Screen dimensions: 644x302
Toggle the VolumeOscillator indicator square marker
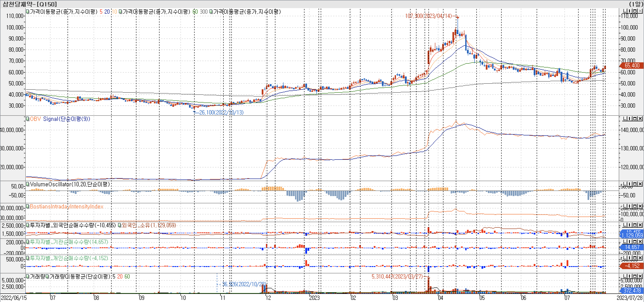pos(28,184)
